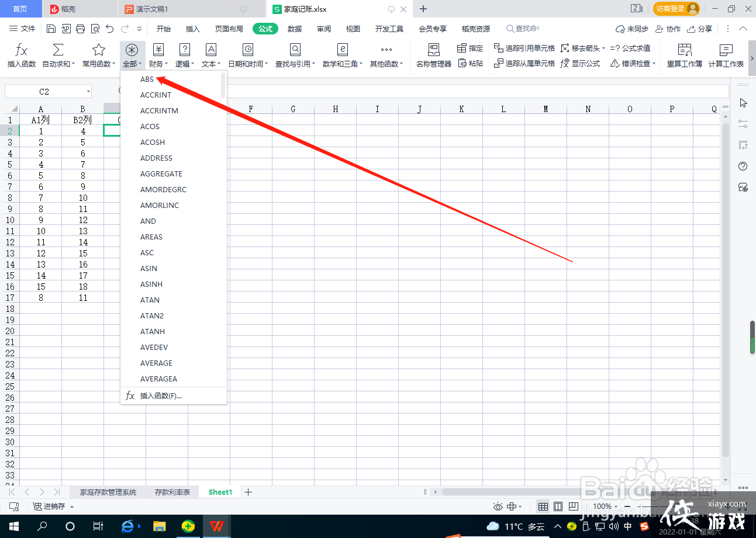Toggle the eye reading mode icon
This screenshot has height=538, width=756.
coord(498,506)
